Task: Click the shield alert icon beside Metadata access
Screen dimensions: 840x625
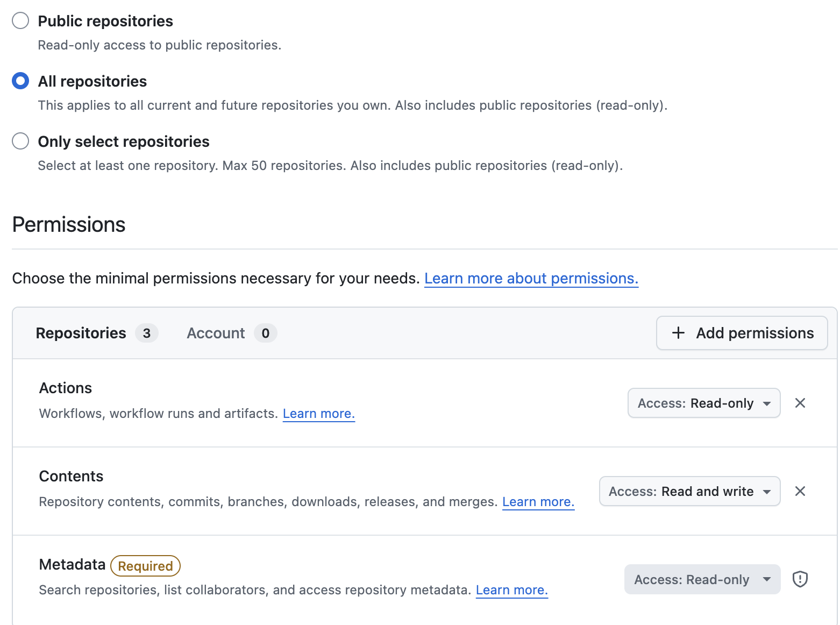Action: point(800,579)
